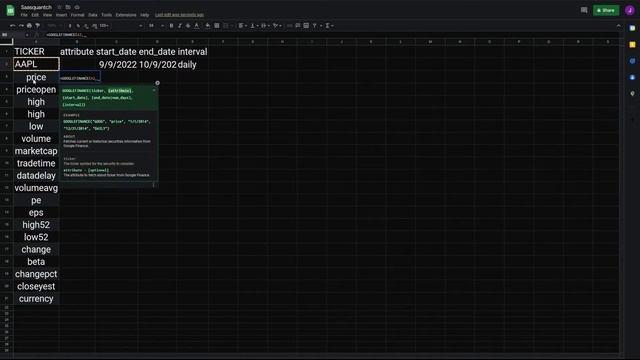
Task: Open the comment history icon
Action: coord(584,10)
